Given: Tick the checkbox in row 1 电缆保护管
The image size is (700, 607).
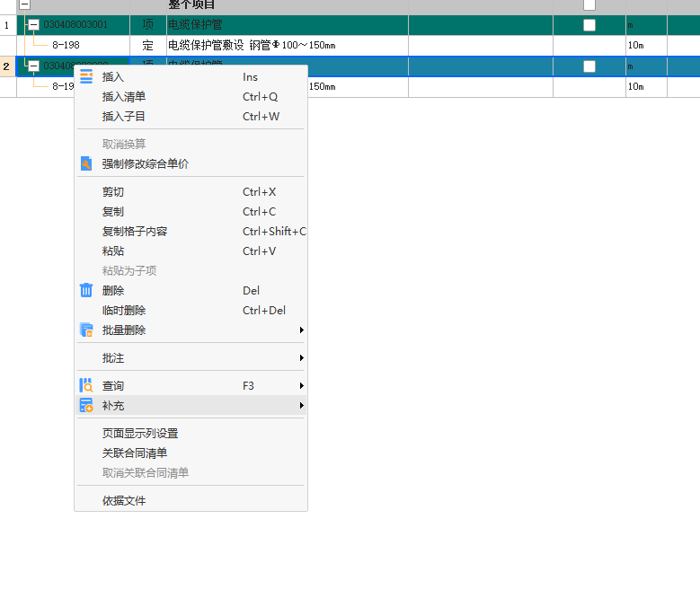Looking at the screenshot, I should click(589, 25).
